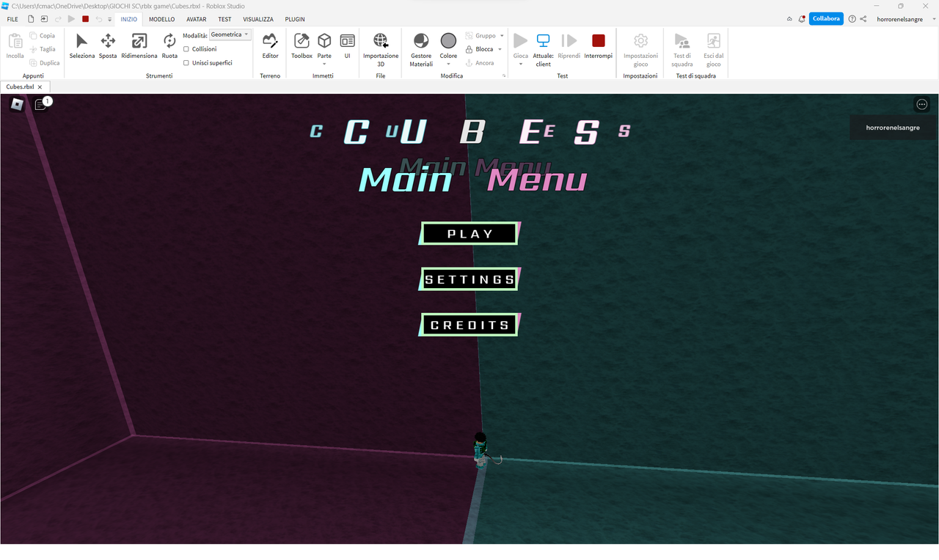The image size is (939, 560).
Task: Switch view via Attuale: client
Action: tap(543, 50)
